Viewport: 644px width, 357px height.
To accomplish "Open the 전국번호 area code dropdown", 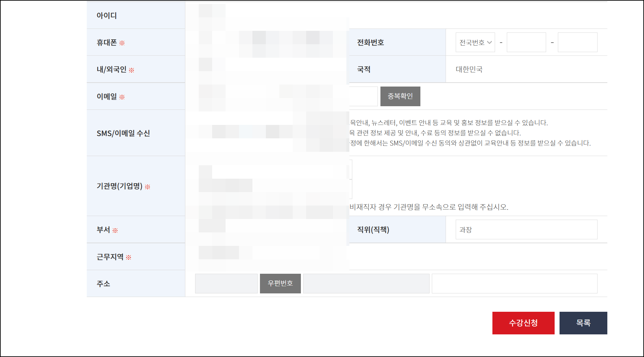I will [475, 42].
